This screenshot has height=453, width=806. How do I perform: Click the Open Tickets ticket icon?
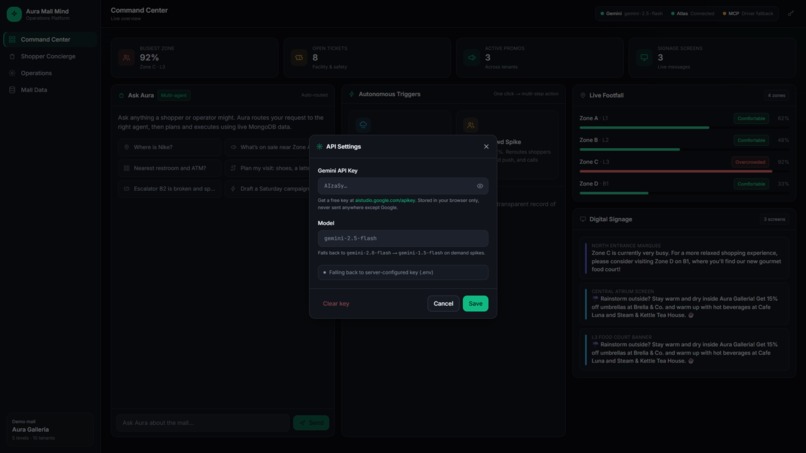[x=299, y=58]
